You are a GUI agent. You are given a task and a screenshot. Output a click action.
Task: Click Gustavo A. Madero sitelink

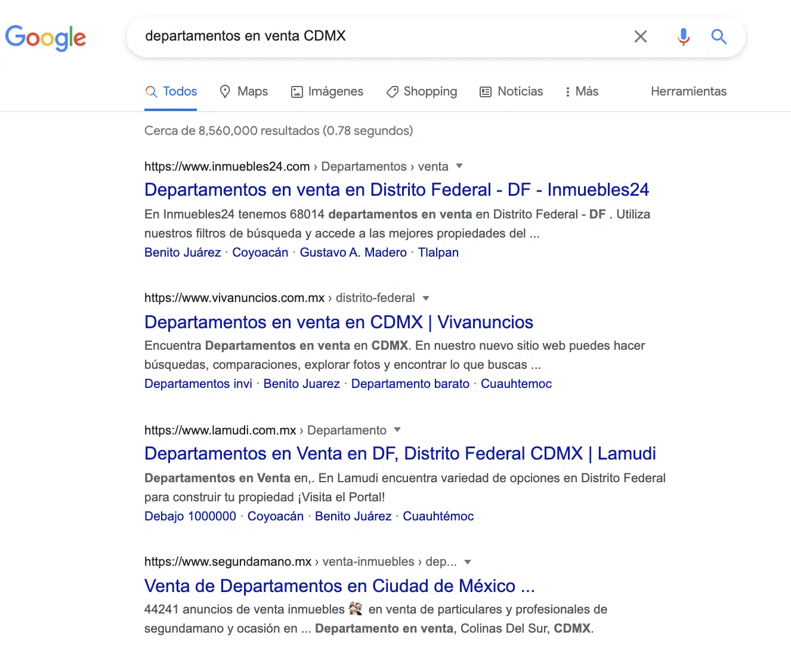[x=353, y=252]
